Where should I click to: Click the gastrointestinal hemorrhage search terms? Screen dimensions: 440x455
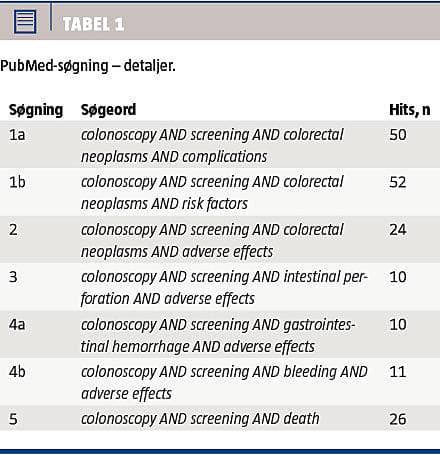point(218,335)
